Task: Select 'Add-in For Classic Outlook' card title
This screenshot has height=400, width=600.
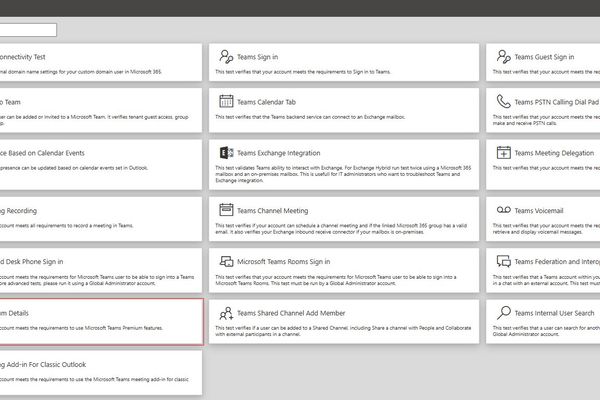Action: tap(43, 365)
